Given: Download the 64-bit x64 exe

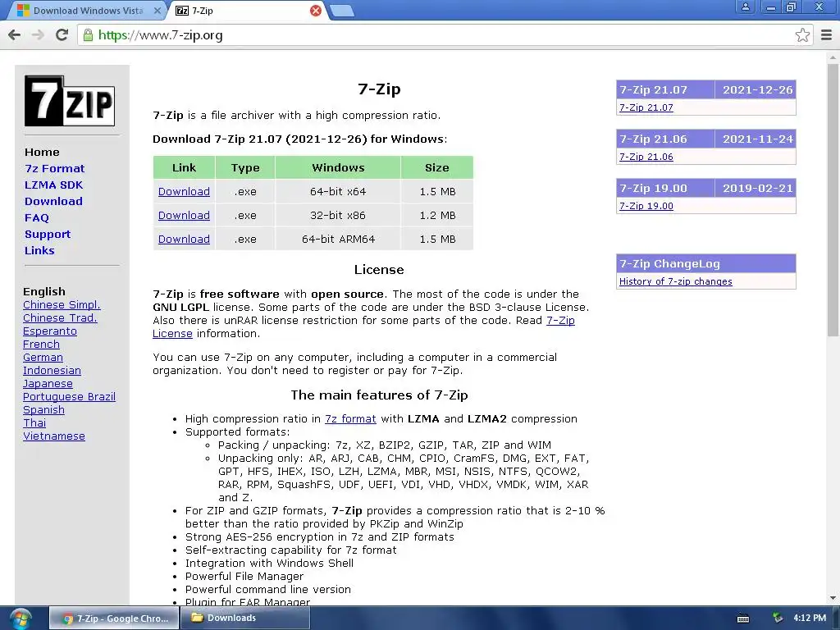Looking at the screenshot, I should tap(184, 191).
